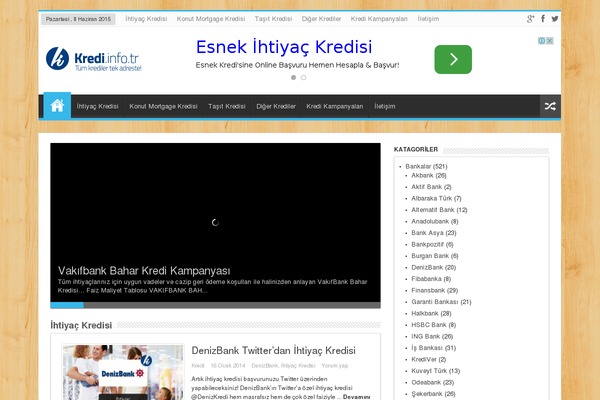The image size is (600, 400).
Task: Open İhtiyaç Kredisi in dark navbar
Action: coord(97,106)
